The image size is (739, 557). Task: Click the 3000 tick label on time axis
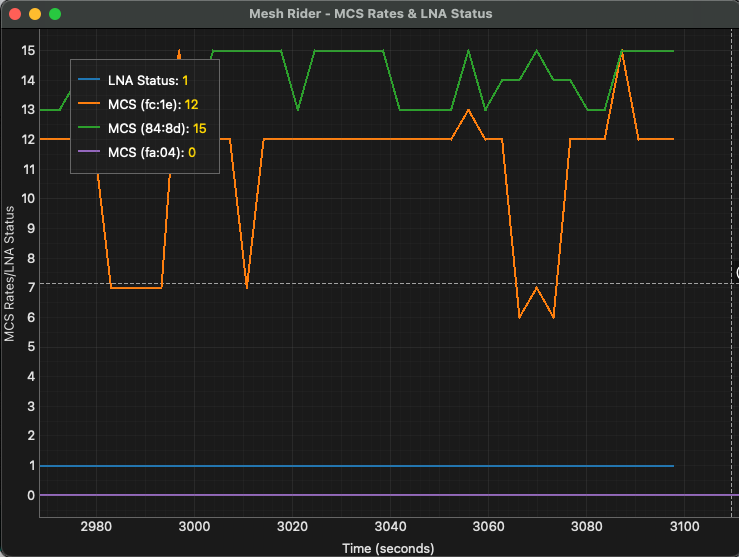coord(194,526)
